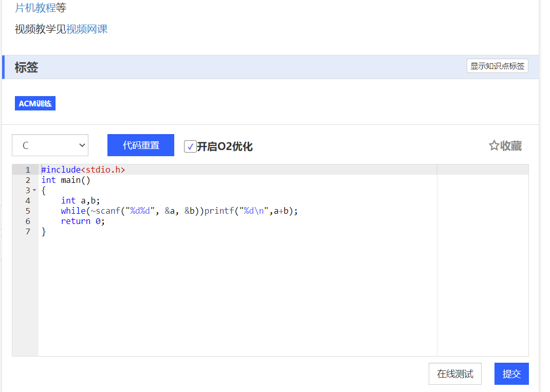550x392 pixels.
Task: Click line number 5 in the editor gutter
Action: click(x=28, y=211)
